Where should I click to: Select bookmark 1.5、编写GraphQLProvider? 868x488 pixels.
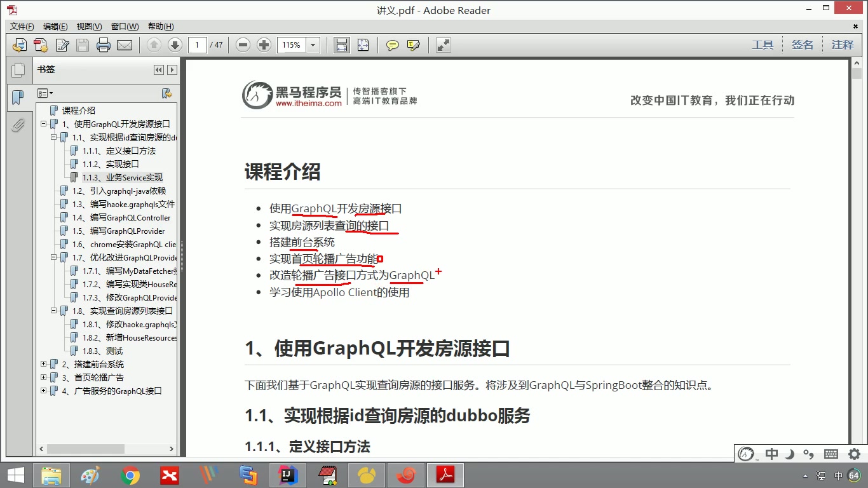coord(118,231)
